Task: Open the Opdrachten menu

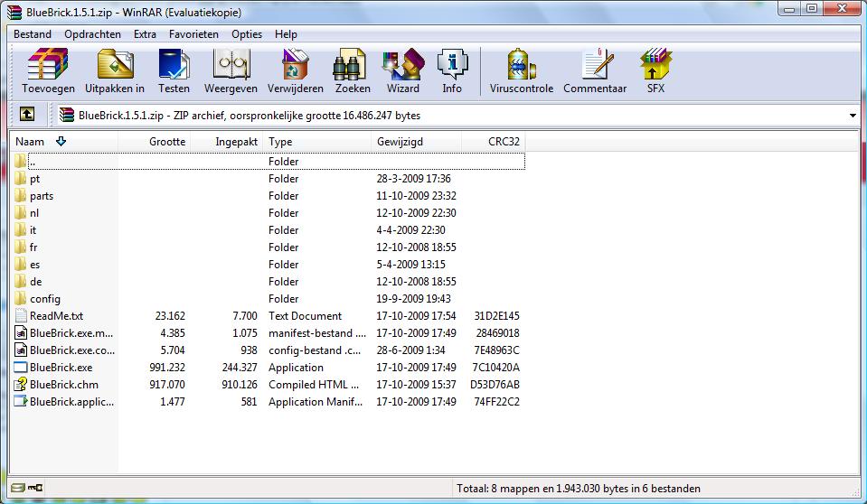Action: click(92, 34)
